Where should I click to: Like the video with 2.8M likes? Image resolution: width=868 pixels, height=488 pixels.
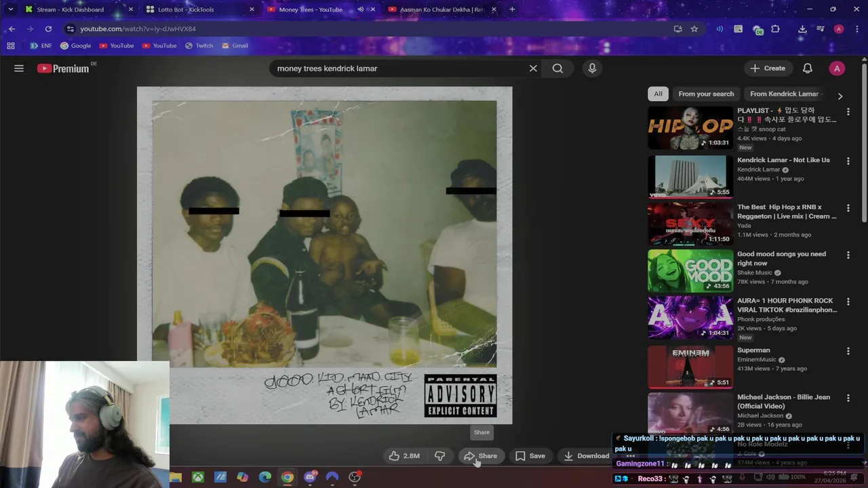404,456
